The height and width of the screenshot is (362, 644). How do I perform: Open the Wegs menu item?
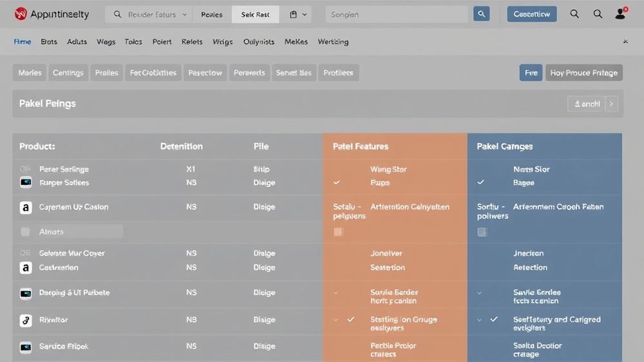106,42
